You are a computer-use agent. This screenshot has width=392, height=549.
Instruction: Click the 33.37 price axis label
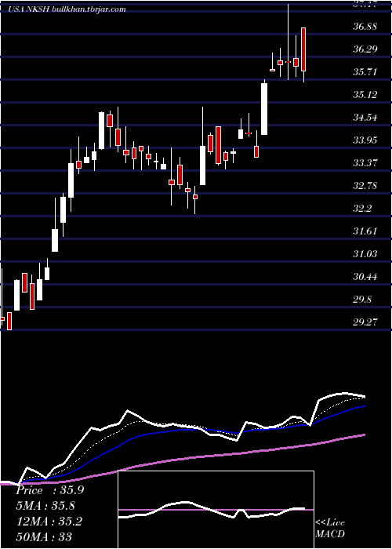(365, 163)
